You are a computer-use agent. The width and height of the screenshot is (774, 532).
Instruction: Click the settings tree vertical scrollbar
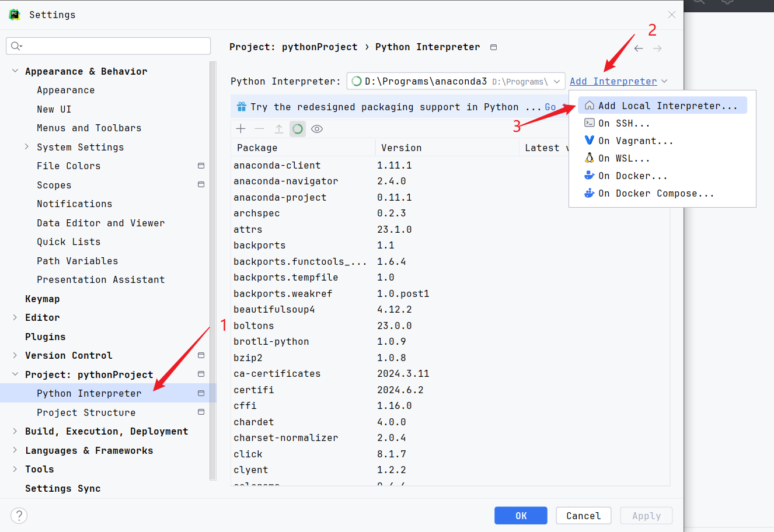click(212, 268)
